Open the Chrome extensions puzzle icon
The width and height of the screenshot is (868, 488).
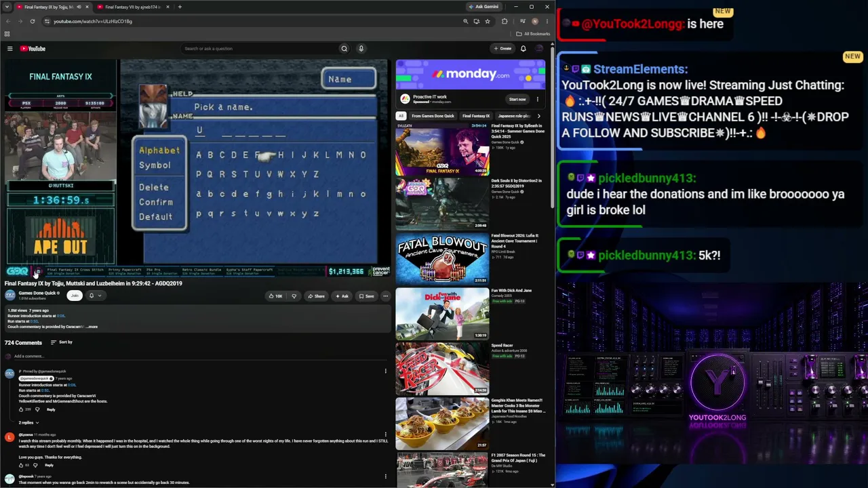point(505,21)
